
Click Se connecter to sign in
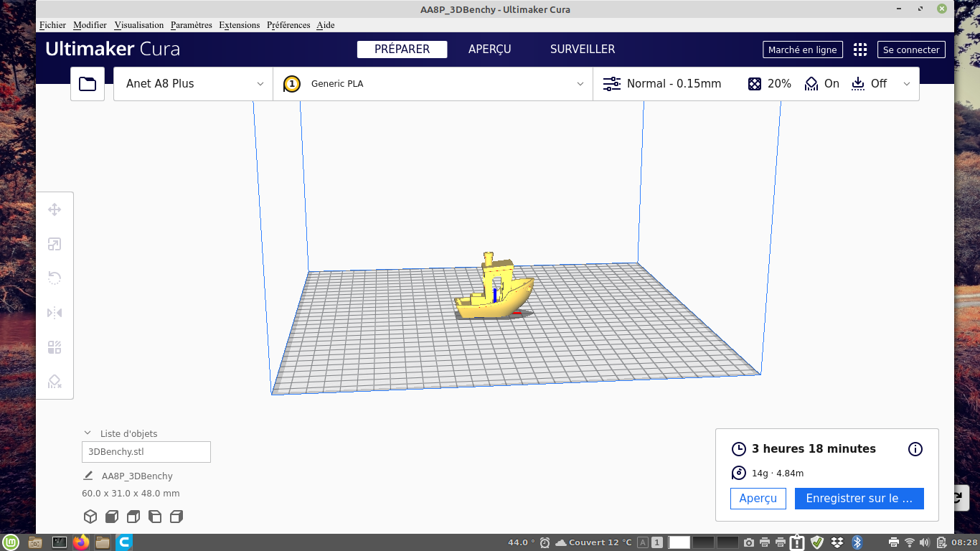[x=911, y=50]
